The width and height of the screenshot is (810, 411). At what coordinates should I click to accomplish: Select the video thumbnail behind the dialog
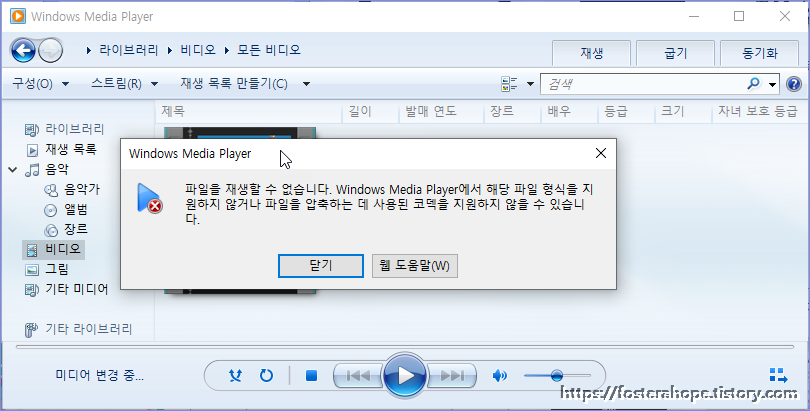click(x=240, y=132)
